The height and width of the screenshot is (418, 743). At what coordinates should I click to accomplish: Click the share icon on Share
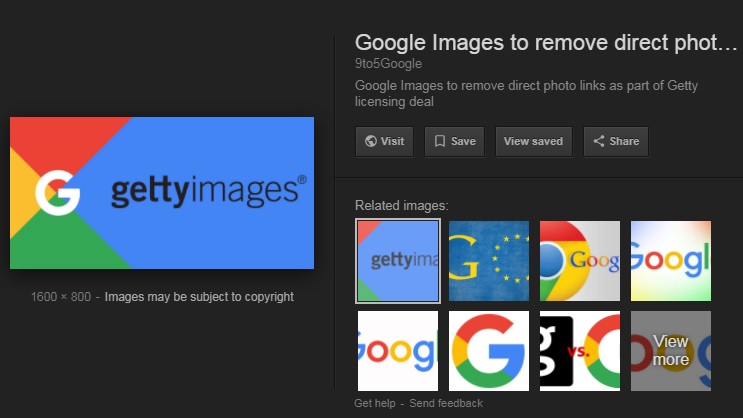coord(599,141)
